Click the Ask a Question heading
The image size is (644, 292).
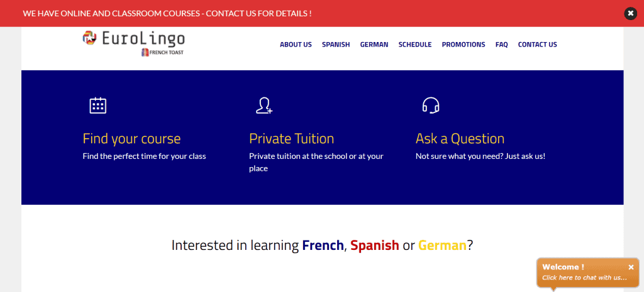[x=460, y=139]
